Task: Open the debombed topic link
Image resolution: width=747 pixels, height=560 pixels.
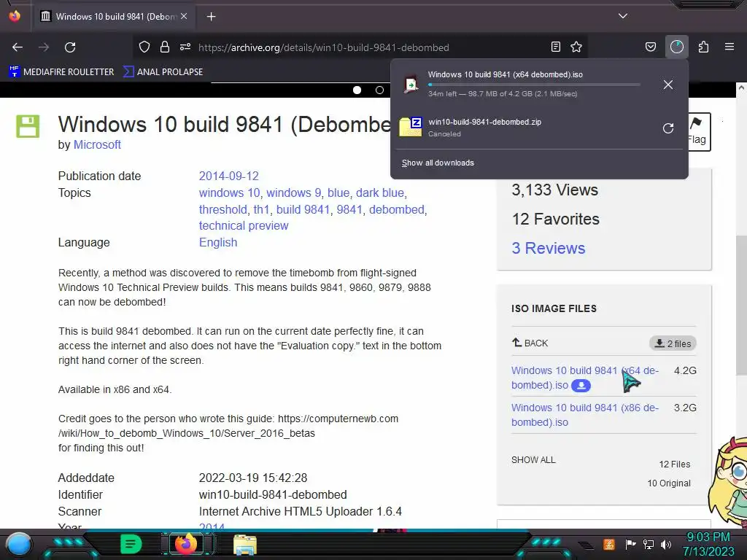Action: [x=396, y=209]
